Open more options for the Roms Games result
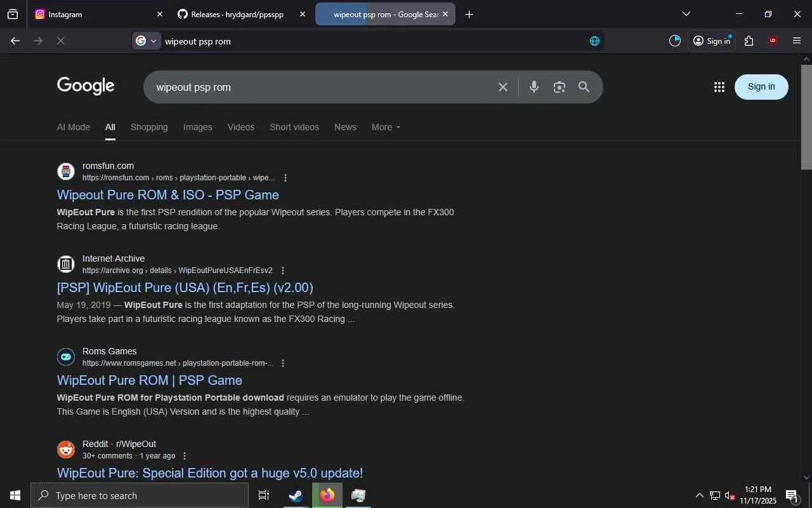Viewport: 812px width, 508px height. pos(283,363)
